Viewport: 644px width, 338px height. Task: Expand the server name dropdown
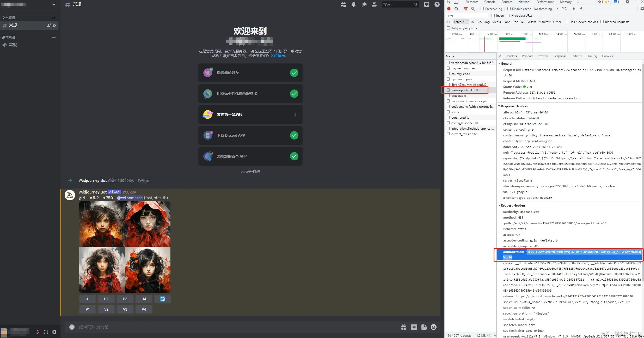pos(54,4)
